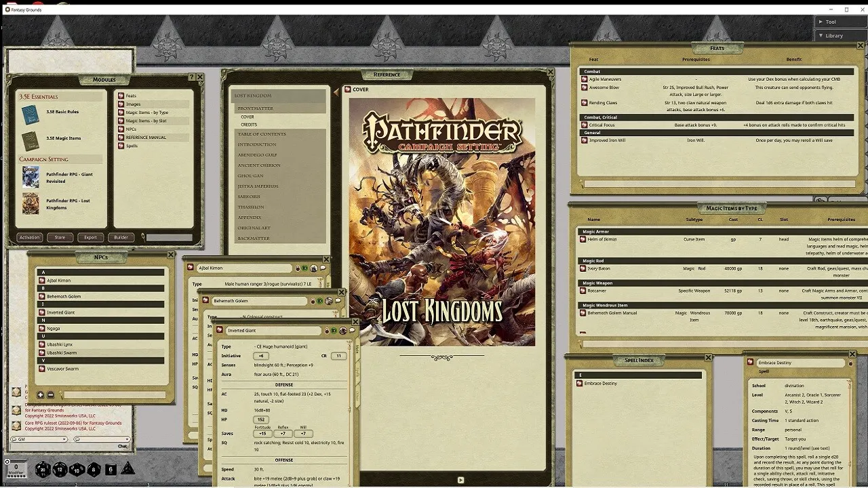Open the Feats link icon in Modules
Viewport: 868px width, 488px height.
pos(121,96)
